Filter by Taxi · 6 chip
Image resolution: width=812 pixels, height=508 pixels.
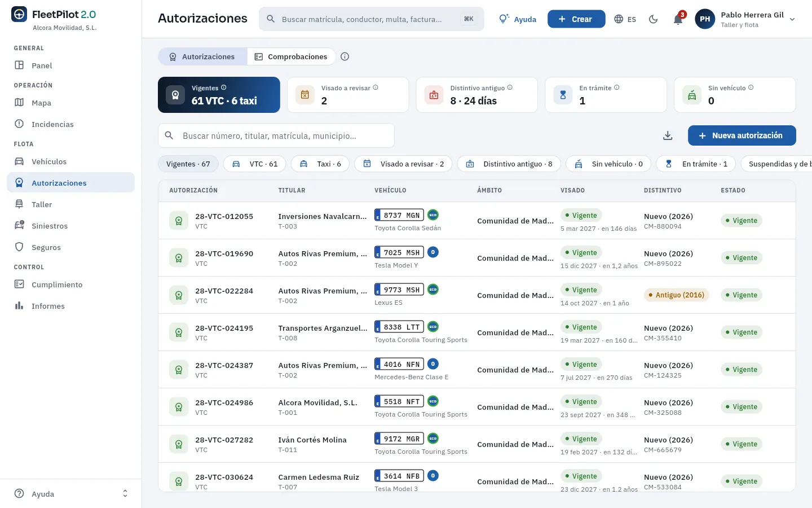pyautogui.click(x=320, y=164)
